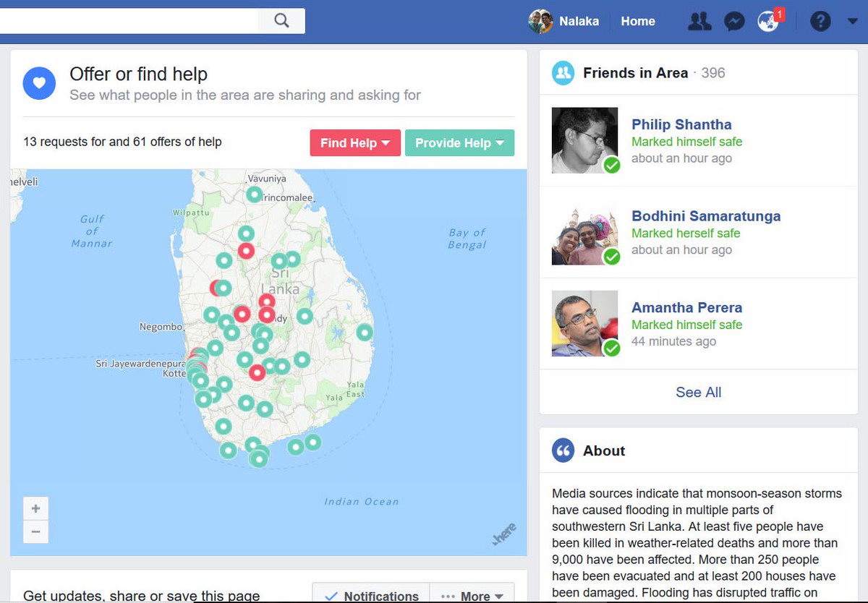Click the Notifications button
Viewport: 868px width, 603px height.
pyautogui.click(x=371, y=596)
